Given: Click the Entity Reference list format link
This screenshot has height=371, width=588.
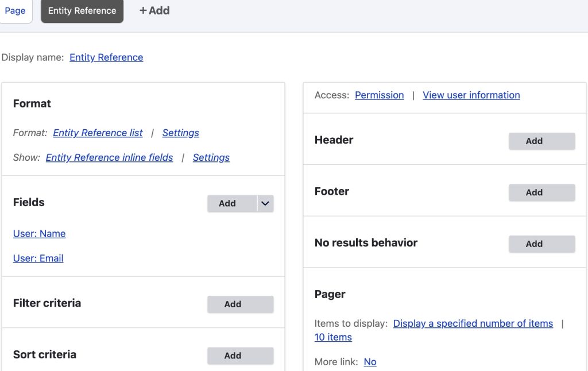Looking at the screenshot, I should (x=98, y=133).
